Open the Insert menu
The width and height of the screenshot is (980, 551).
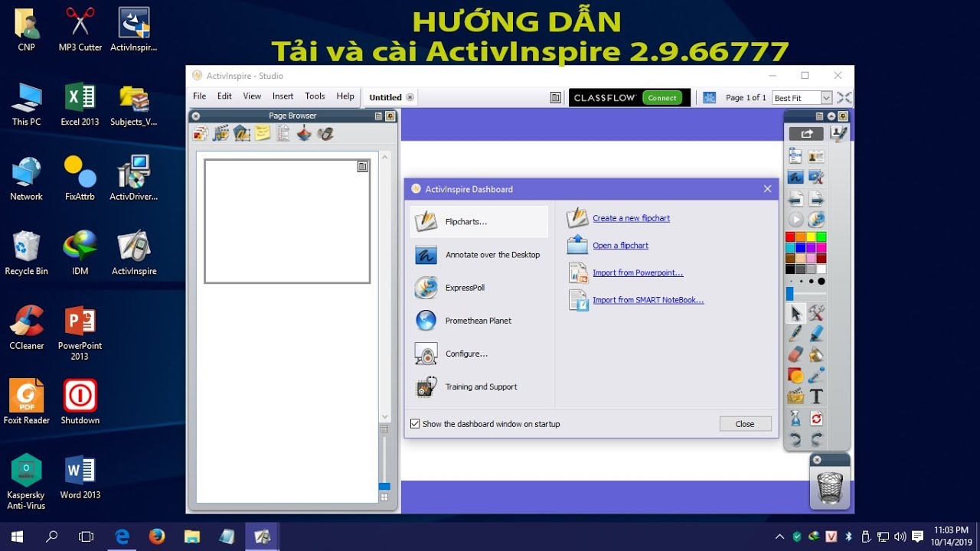(x=283, y=96)
